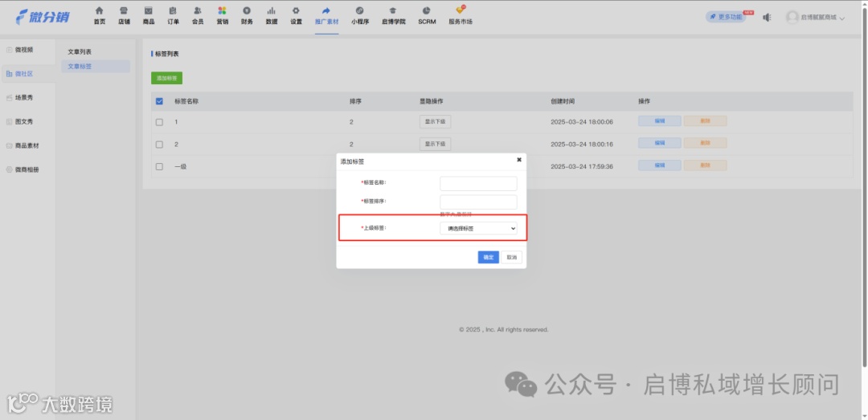The image size is (868, 420).
Task: Open the SCRM pie icon
Action: point(426,11)
